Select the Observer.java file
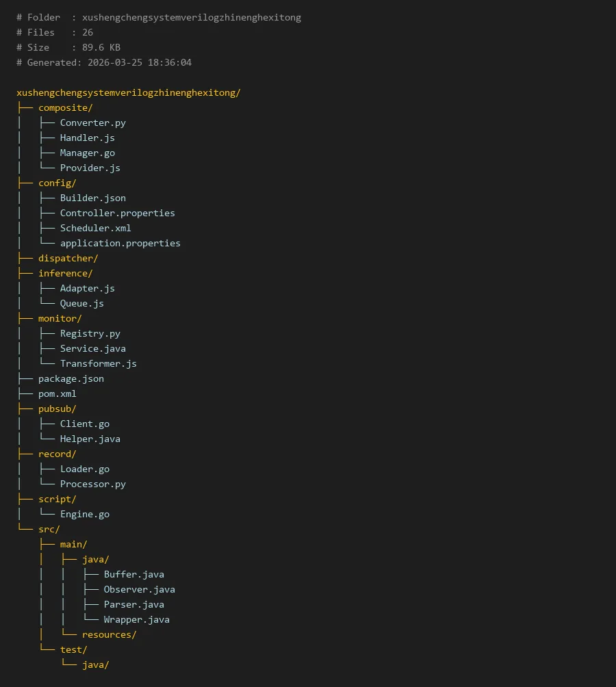Screen dimensions: 616x687 (x=139, y=589)
